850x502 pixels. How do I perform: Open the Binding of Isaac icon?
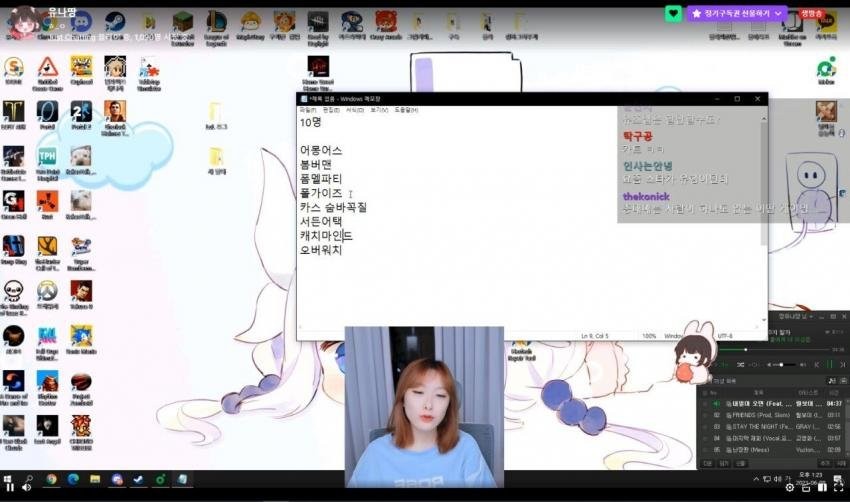click(14, 292)
